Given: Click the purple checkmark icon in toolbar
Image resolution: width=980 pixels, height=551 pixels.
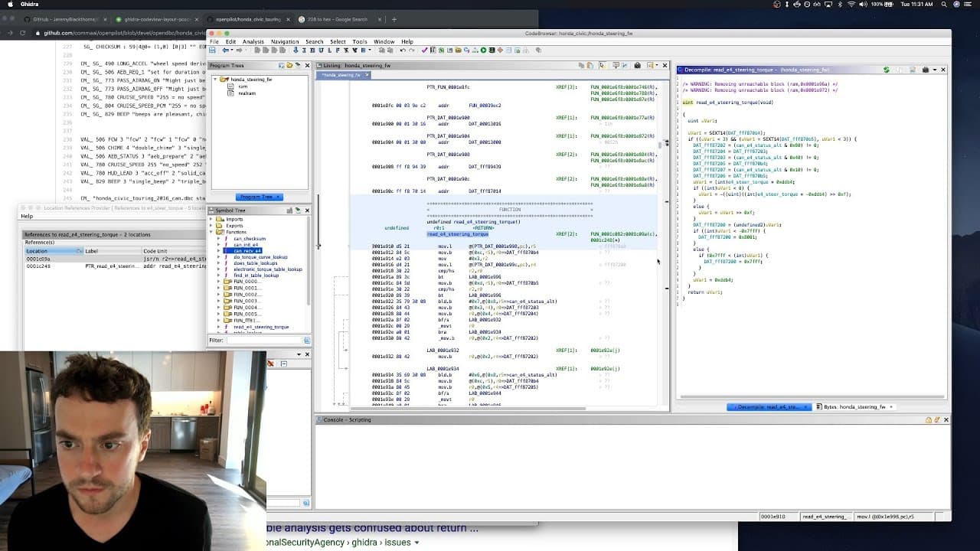Looking at the screenshot, I should tap(424, 50).
